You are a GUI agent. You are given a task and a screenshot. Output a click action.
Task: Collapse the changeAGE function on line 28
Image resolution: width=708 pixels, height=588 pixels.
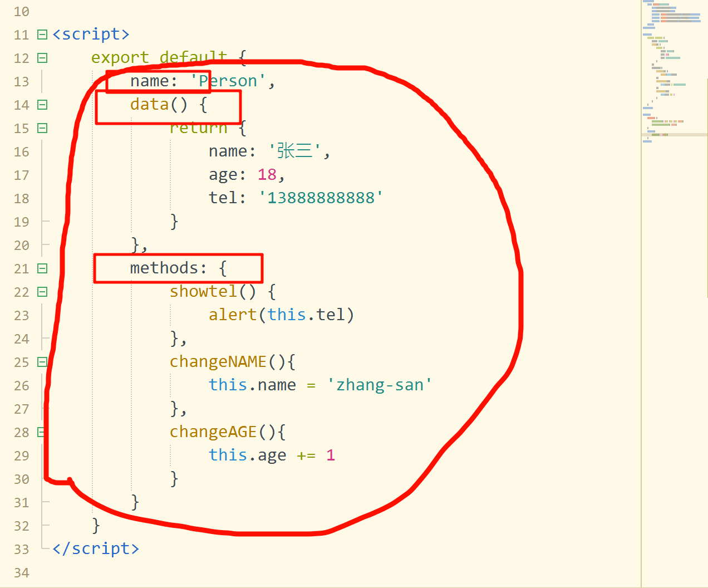[x=41, y=432]
